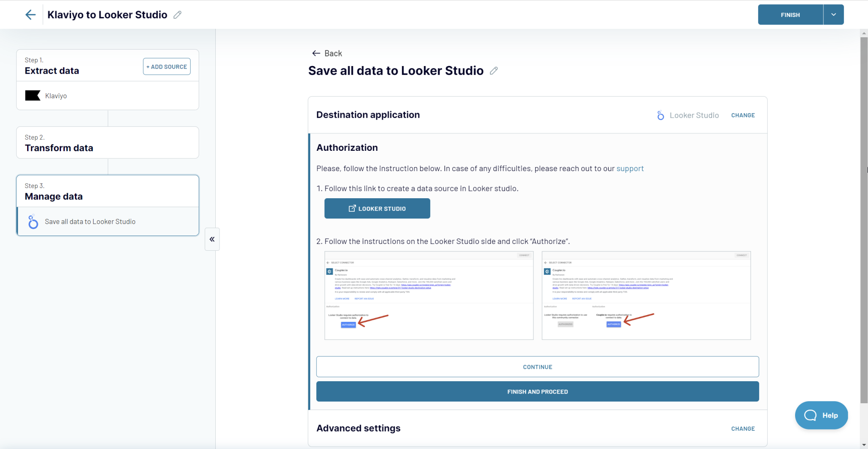Open the support link
The image size is (868, 449).
point(630,168)
